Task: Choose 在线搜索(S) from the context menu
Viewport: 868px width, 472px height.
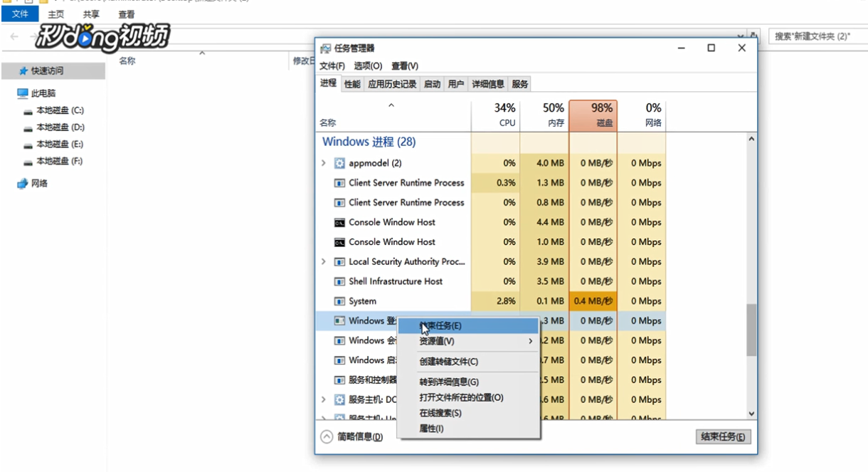Action: click(440, 412)
